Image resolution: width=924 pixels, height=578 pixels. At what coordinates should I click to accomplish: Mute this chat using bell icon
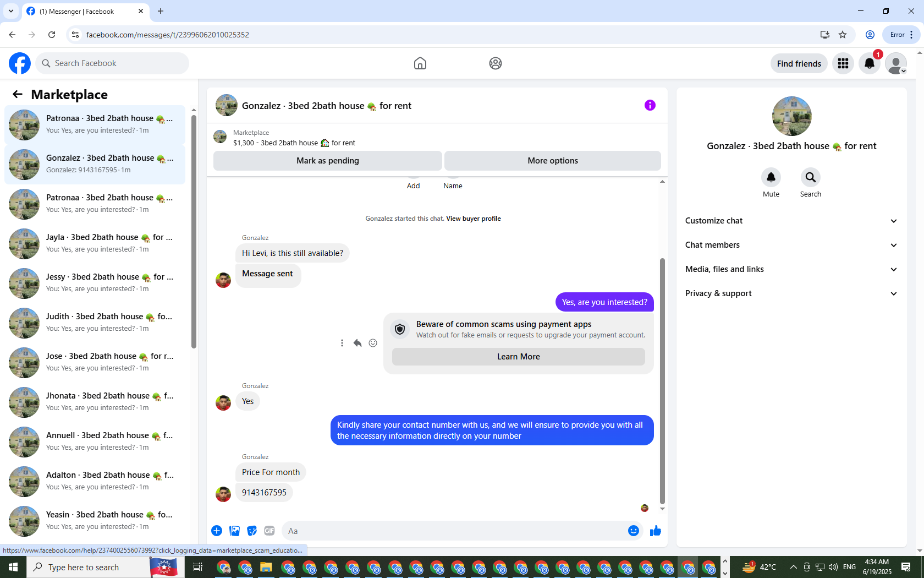click(771, 177)
